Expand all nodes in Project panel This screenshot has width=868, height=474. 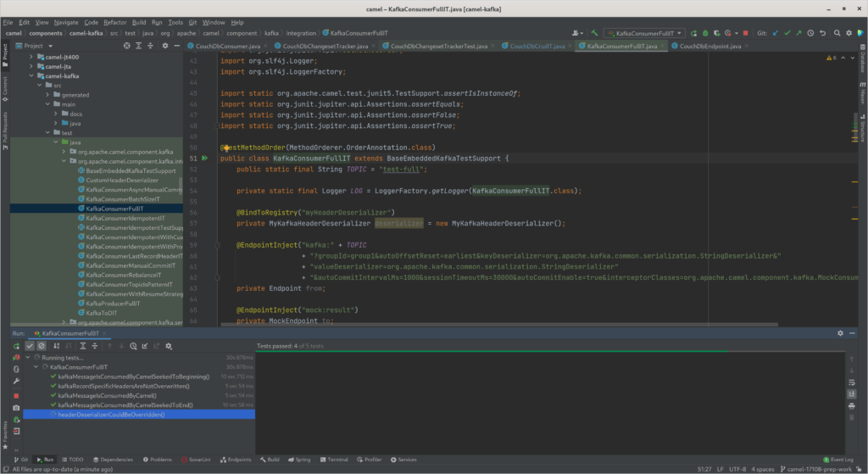(138, 46)
